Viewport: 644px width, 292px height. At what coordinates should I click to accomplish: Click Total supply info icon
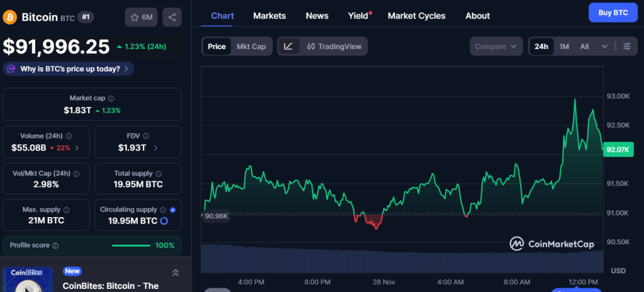pos(158,174)
